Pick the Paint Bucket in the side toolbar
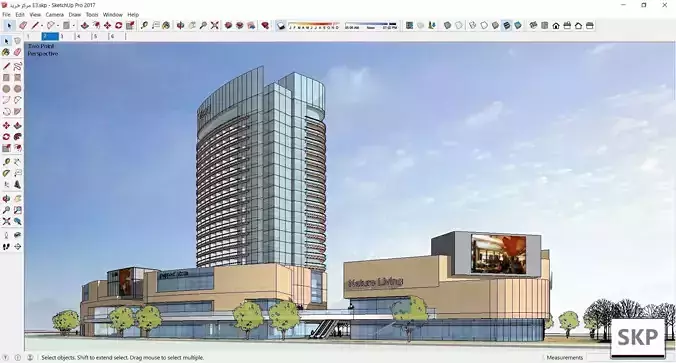The height and width of the screenshot is (363, 676). coord(6,52)
